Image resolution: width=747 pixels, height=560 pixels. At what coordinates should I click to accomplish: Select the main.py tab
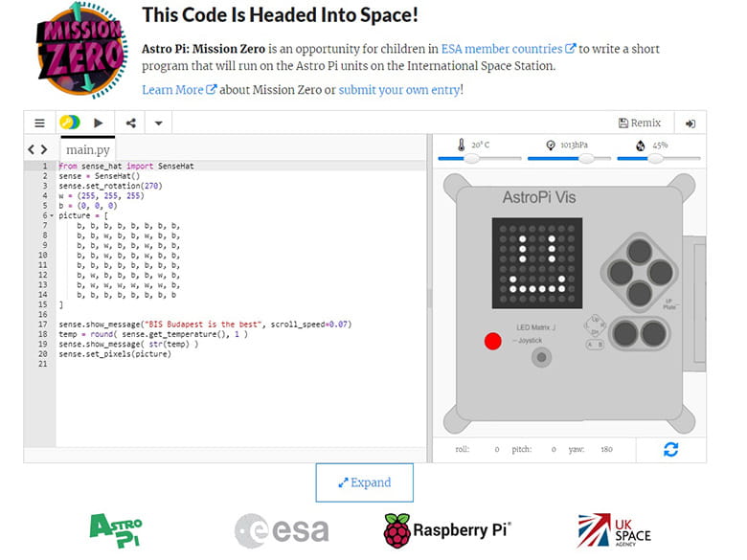88,149
